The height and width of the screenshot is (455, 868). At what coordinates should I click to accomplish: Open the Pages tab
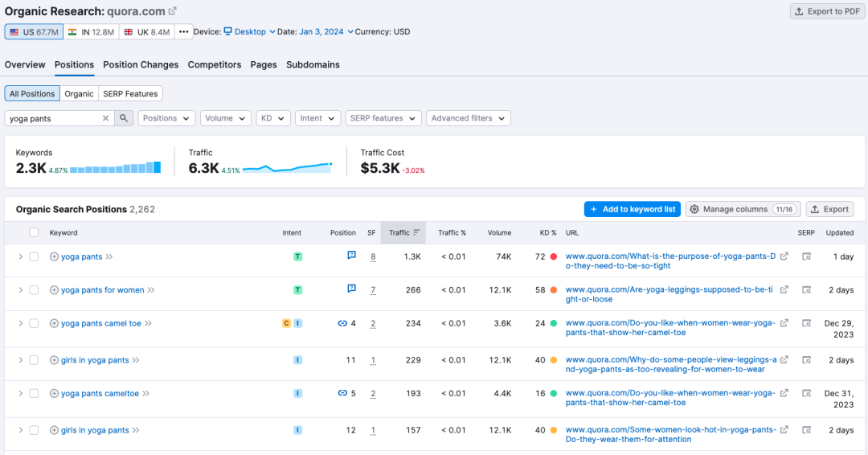click(264, 65)
